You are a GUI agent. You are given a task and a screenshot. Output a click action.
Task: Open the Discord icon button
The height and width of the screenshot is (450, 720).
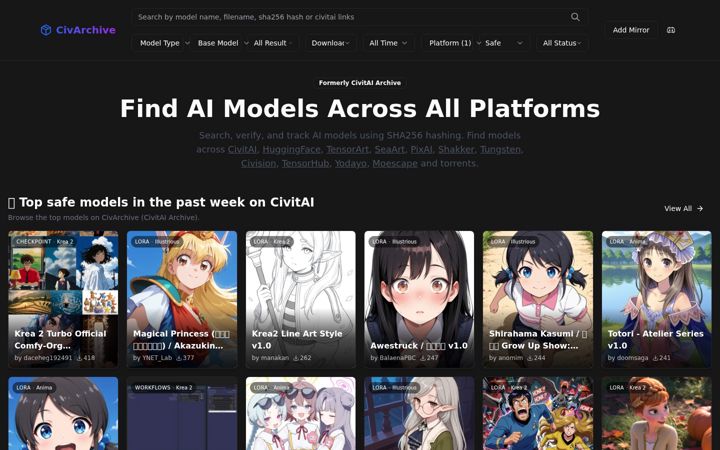click(x=671, y=30)
